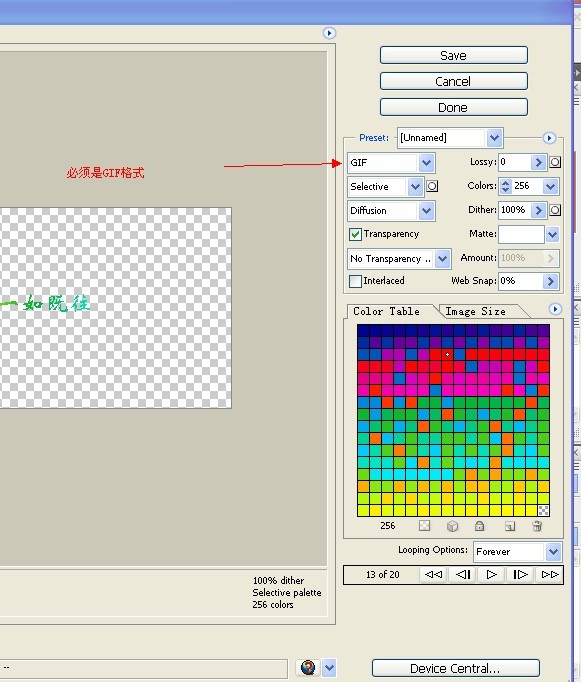Click the browser preview icon

click(x=308, y=668)
